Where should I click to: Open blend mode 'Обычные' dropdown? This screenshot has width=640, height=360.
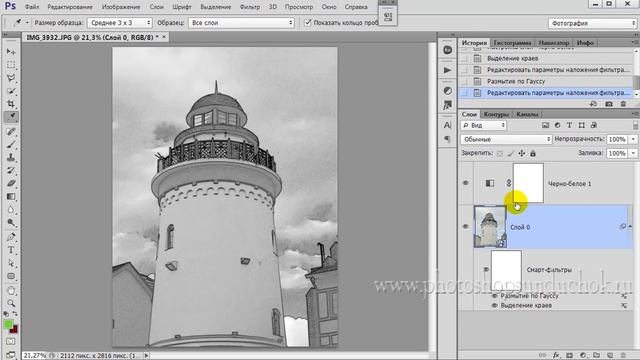point(506,139)
